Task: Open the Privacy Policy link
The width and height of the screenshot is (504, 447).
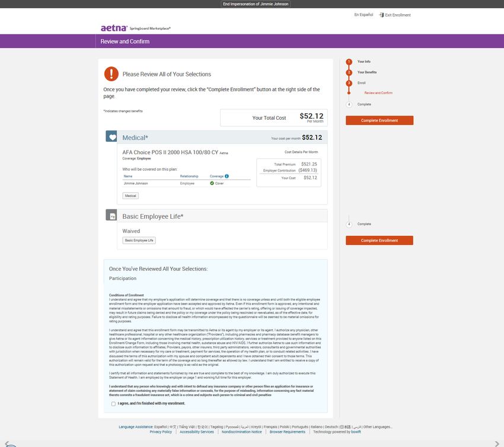Action: coord(161,432)
